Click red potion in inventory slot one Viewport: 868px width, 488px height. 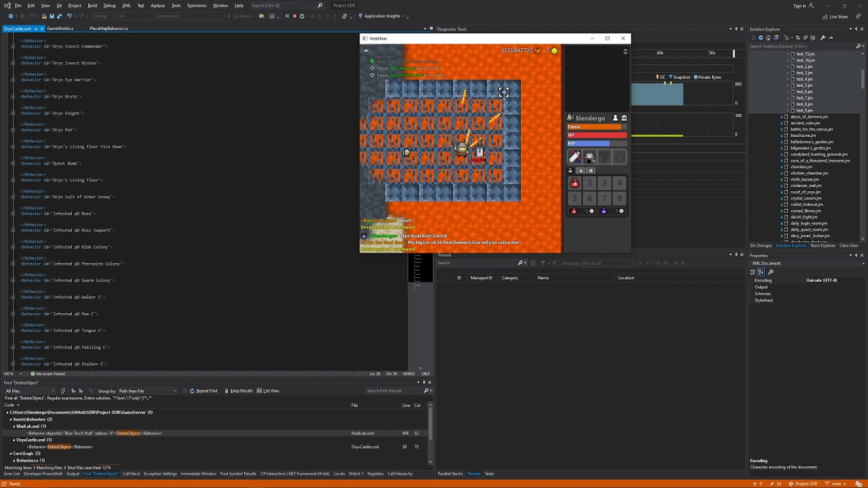[x=574, y=183]
